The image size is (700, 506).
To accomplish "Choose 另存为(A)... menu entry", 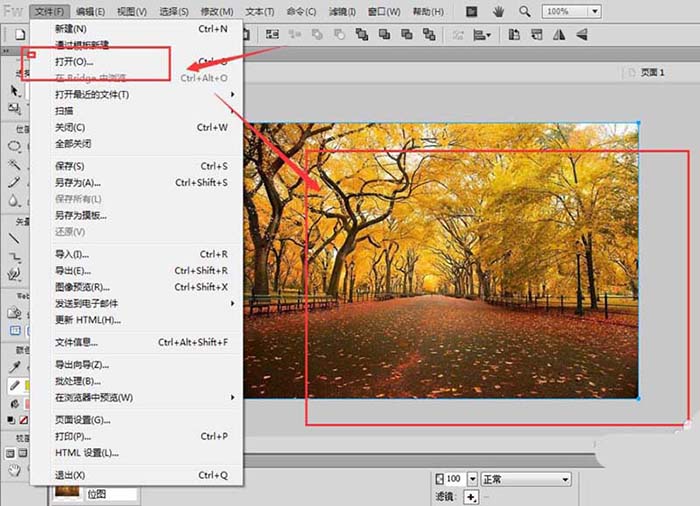I will click(x=78, y=183).
